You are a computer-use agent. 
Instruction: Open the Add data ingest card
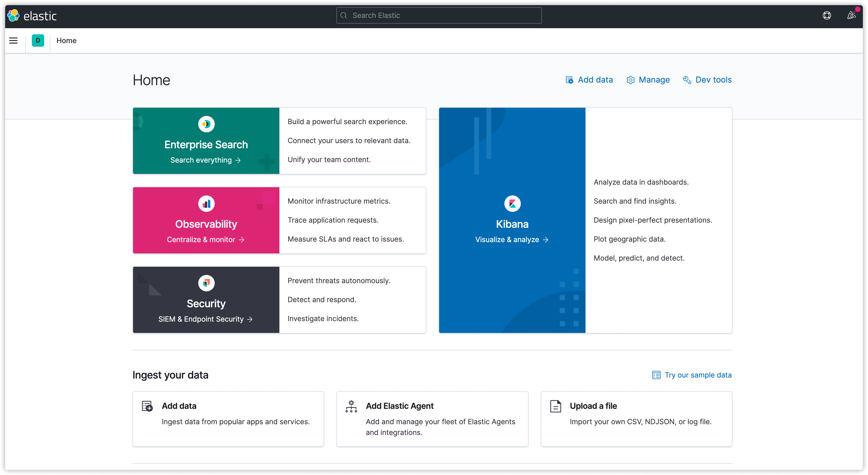pos(228,419)
